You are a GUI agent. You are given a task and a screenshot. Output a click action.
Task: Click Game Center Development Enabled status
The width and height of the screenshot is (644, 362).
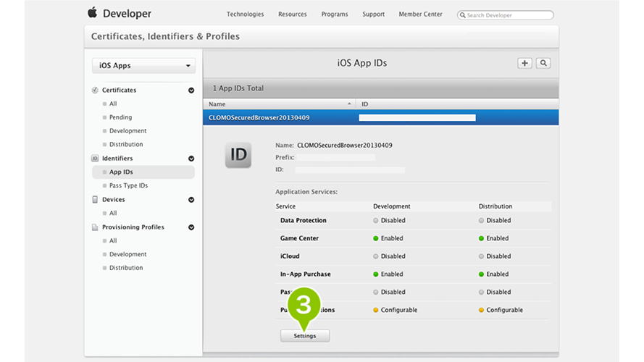coord(388,238)
